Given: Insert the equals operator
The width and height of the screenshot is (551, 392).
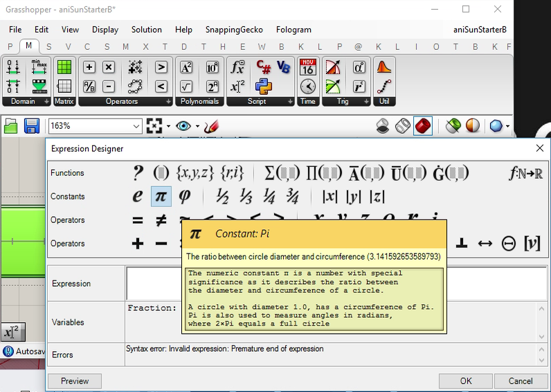Looking at the screenshot, I should pyautogui.click(x=138, y=220).
